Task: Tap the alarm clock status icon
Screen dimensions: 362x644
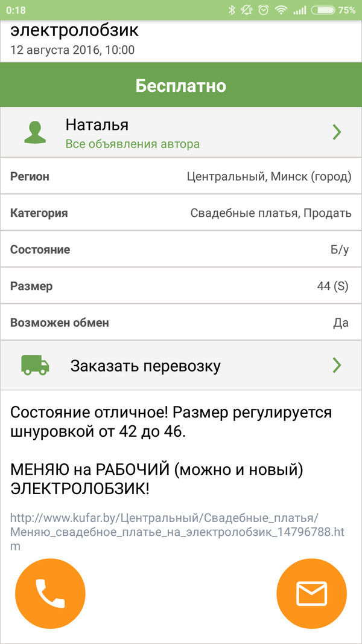Action: 263,10
